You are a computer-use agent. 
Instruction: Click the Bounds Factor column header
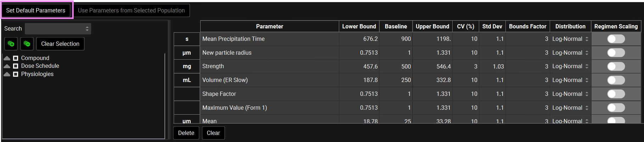coord(527,26)
